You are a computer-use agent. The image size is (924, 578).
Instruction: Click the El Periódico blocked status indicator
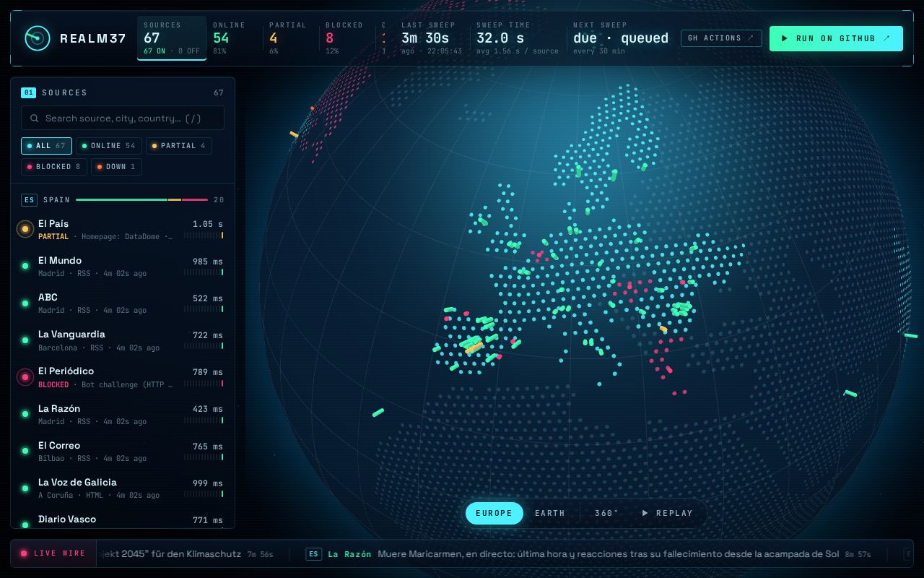point(25,377)
